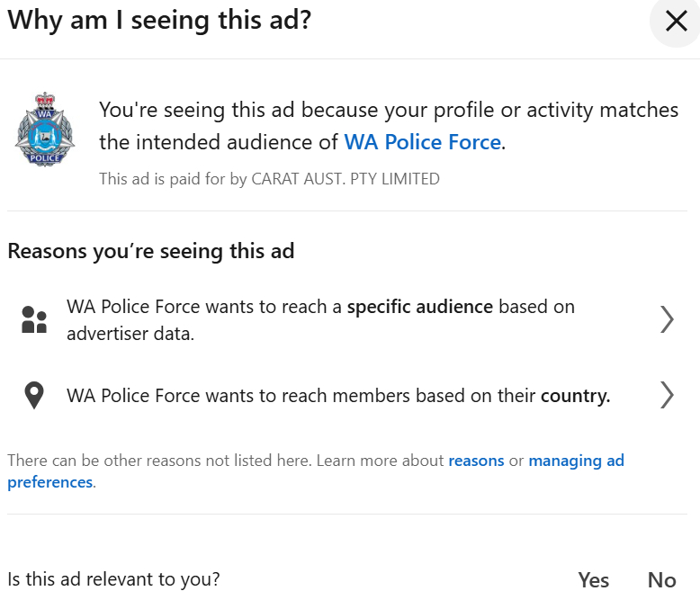Click the location pin icon
The image size is (700, 600).
pos(34,395)
